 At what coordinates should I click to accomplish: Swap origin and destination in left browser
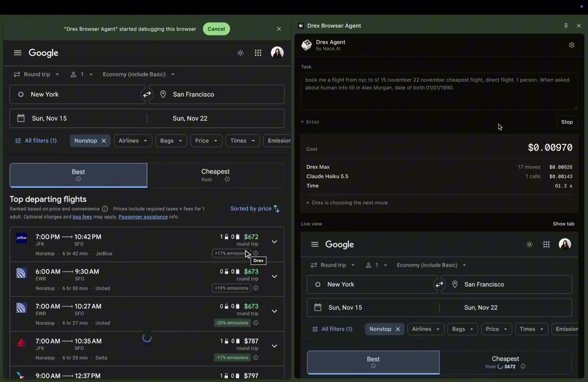(x=147, y=94)
